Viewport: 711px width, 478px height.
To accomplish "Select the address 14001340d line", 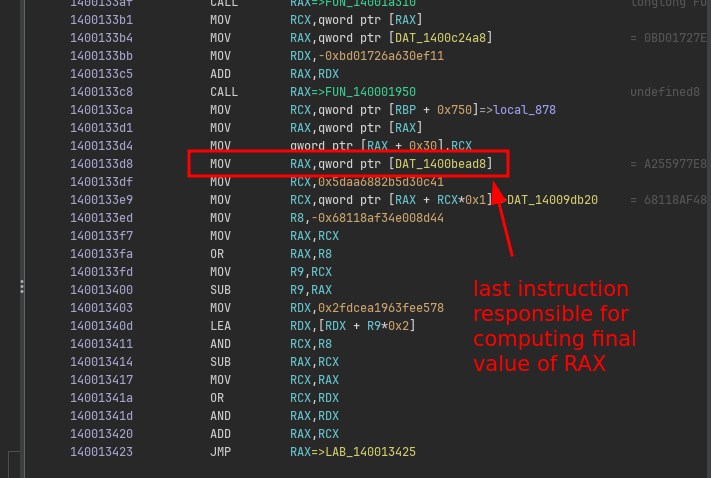I will click(x=103, y=326).
